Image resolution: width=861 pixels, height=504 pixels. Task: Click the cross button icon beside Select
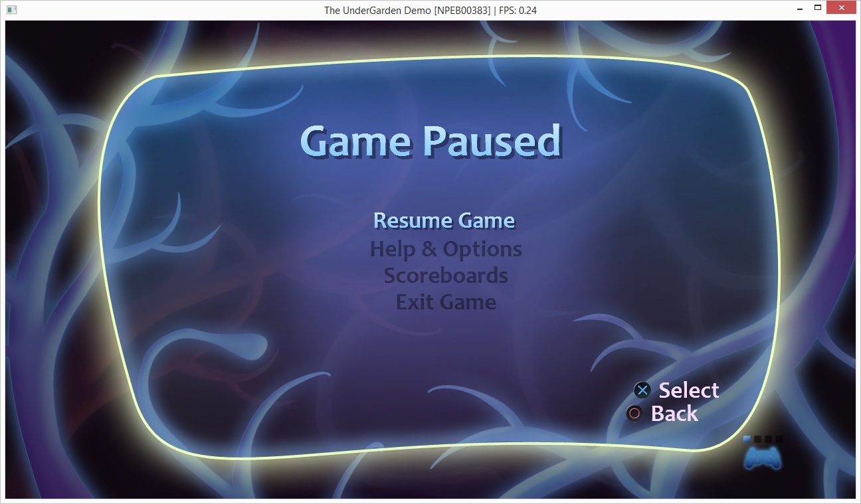click(x=642, y=390)
